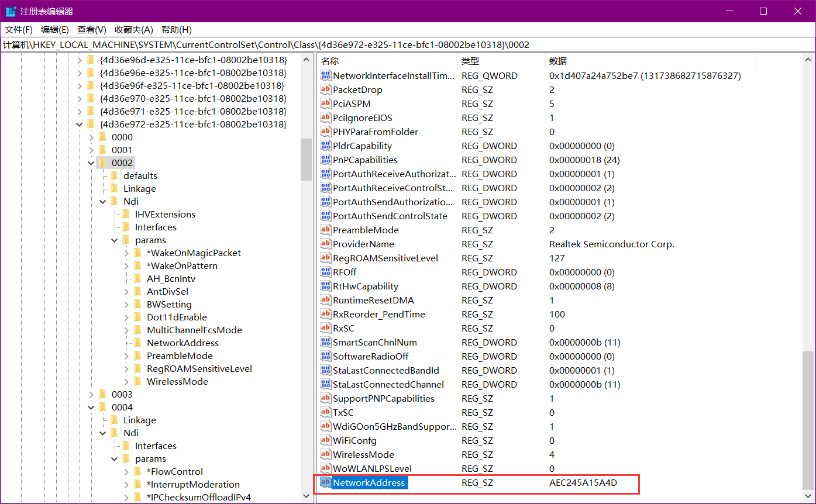Select the Interfaces key under 0002 Ndi
The height and width of the screenshot is (504, 816).
tap(156, 227)
